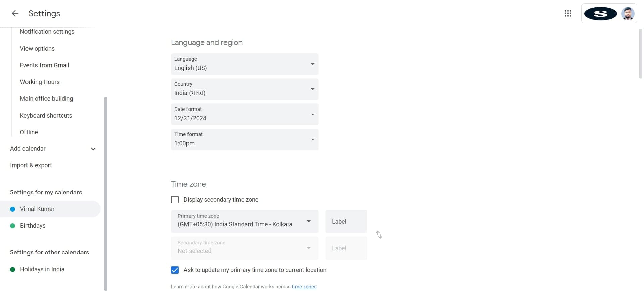Click the S logo avatar
The image size is (644, 291).
click(x=600, y=14)
